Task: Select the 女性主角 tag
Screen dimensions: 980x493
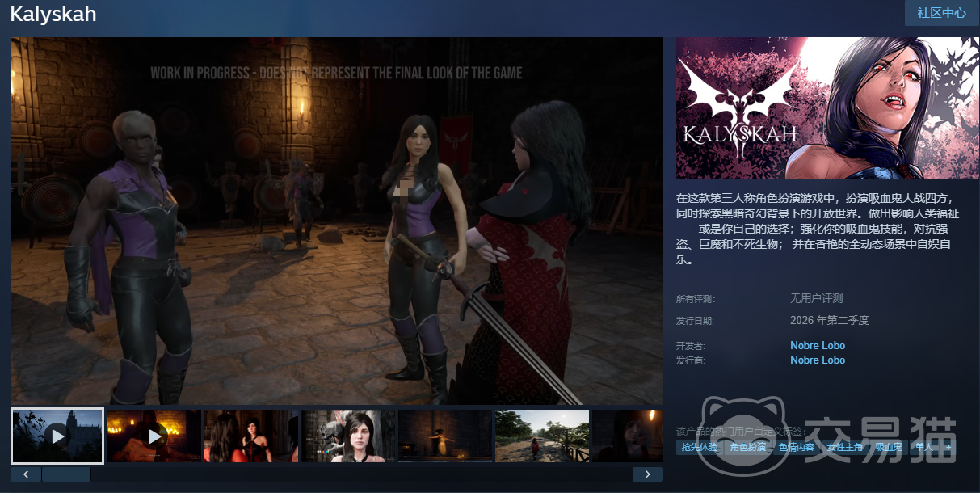Action: 844,446
